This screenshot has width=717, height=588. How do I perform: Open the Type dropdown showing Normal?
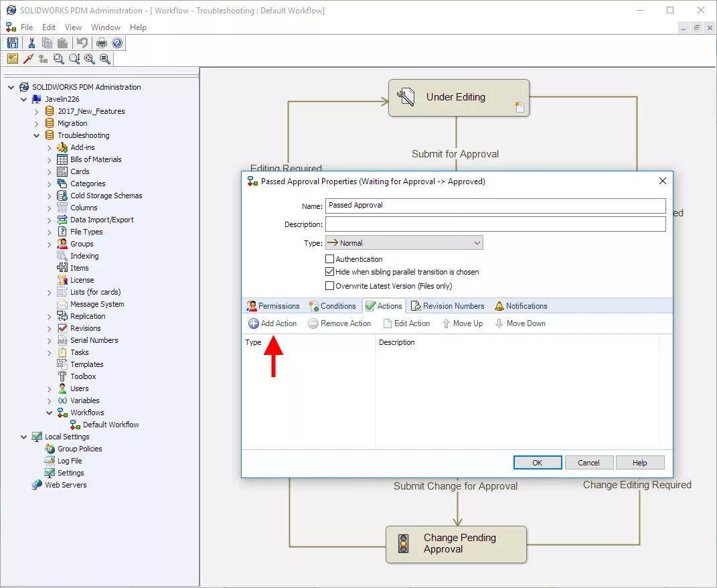point(404,243)
